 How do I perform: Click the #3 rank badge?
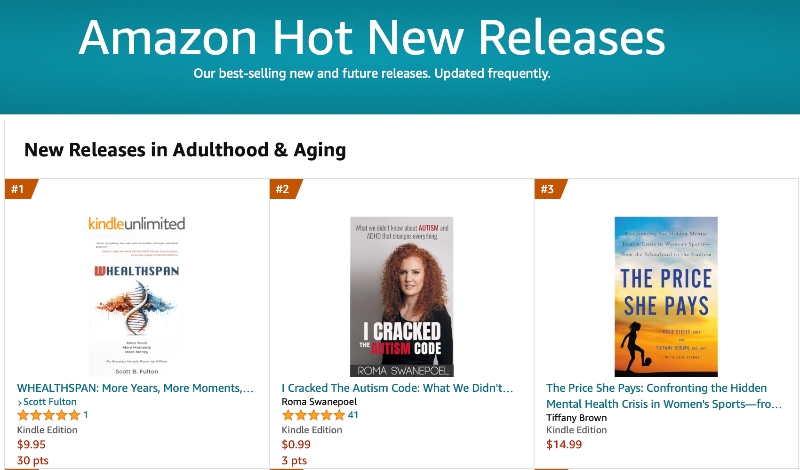[550, 189]
